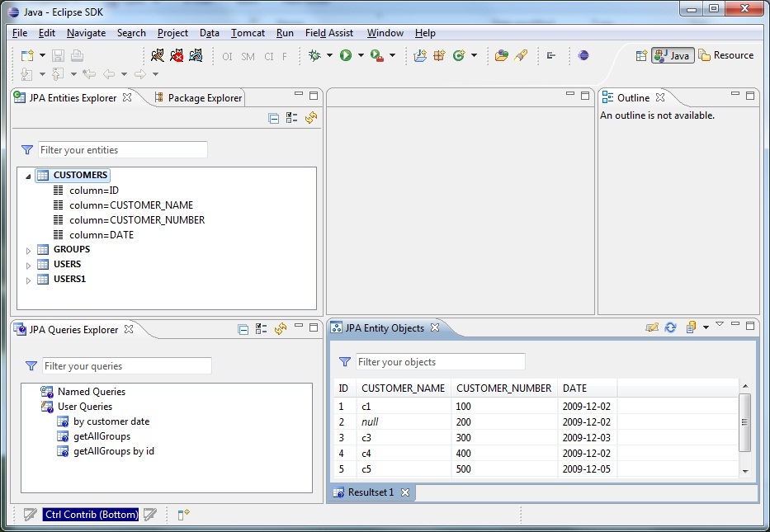This screenshot has width=770, height=532.
Task: Click refresh icon in JPA Entity Objects
Action: pos(670,327)
